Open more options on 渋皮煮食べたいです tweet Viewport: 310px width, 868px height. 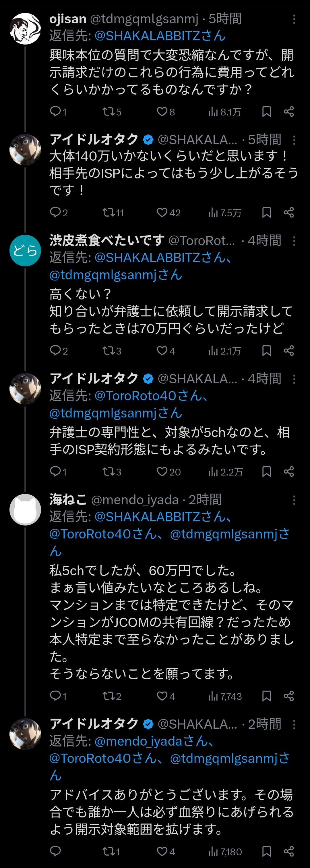click(294, 241)
